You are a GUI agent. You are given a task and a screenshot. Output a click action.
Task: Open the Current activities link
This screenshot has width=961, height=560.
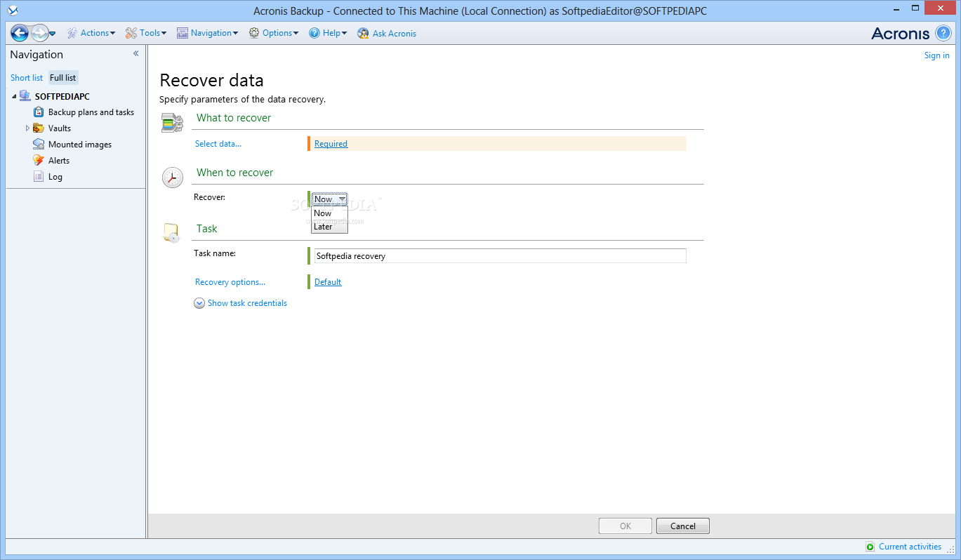(910, 547)
